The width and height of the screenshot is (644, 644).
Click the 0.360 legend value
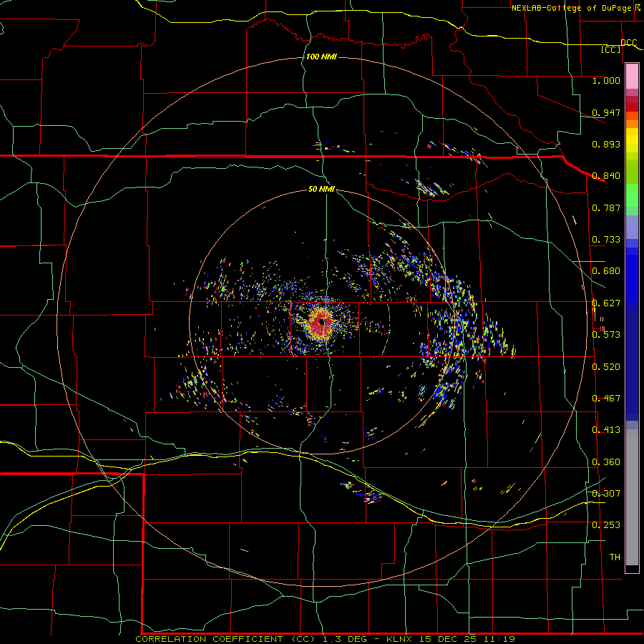click(606, 462)
